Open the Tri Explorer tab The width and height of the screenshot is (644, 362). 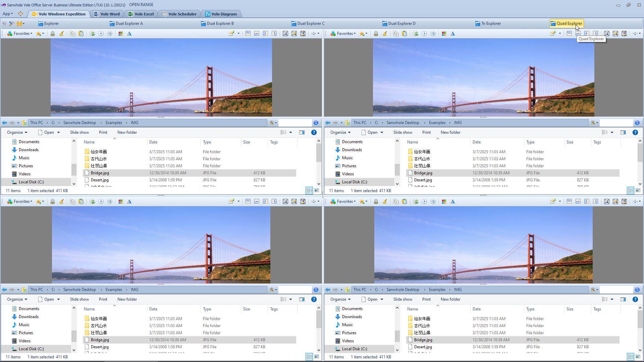488,23
